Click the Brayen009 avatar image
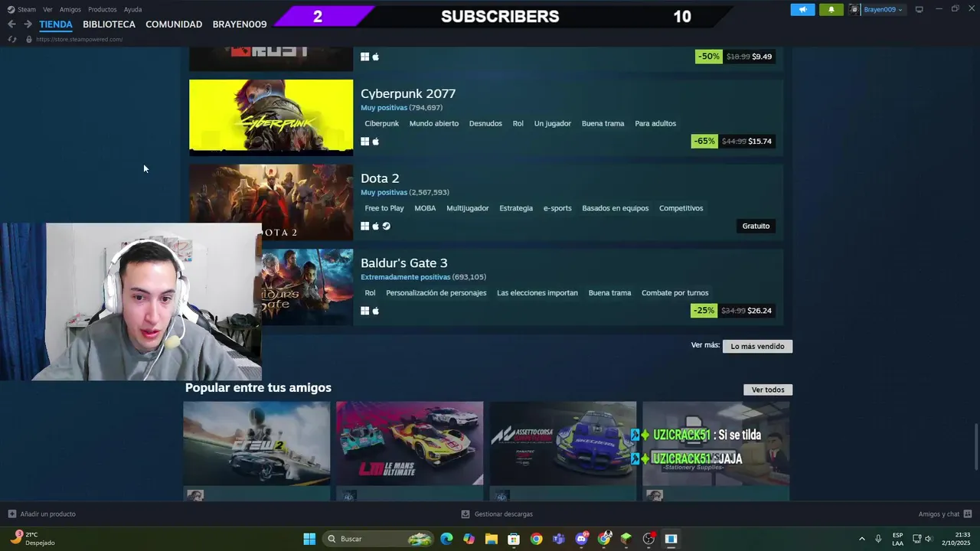Image resolution: width=980 pixels, height=551 pixels. [854, 9]
